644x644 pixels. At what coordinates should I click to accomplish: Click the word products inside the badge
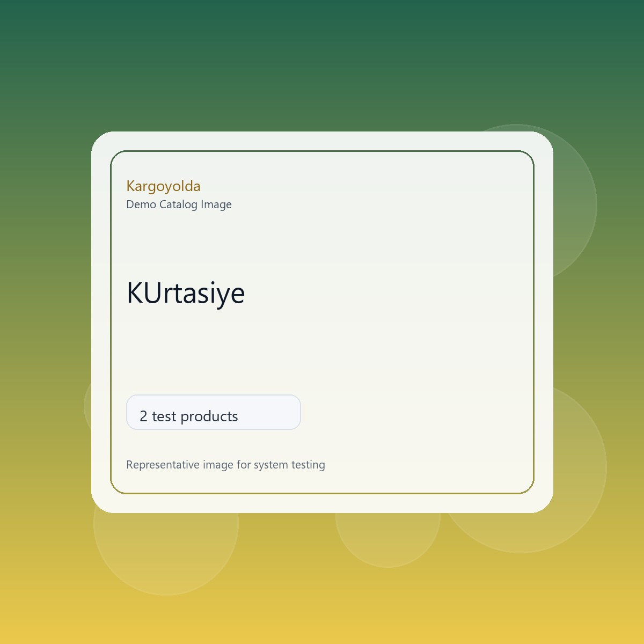click(209, 417)
